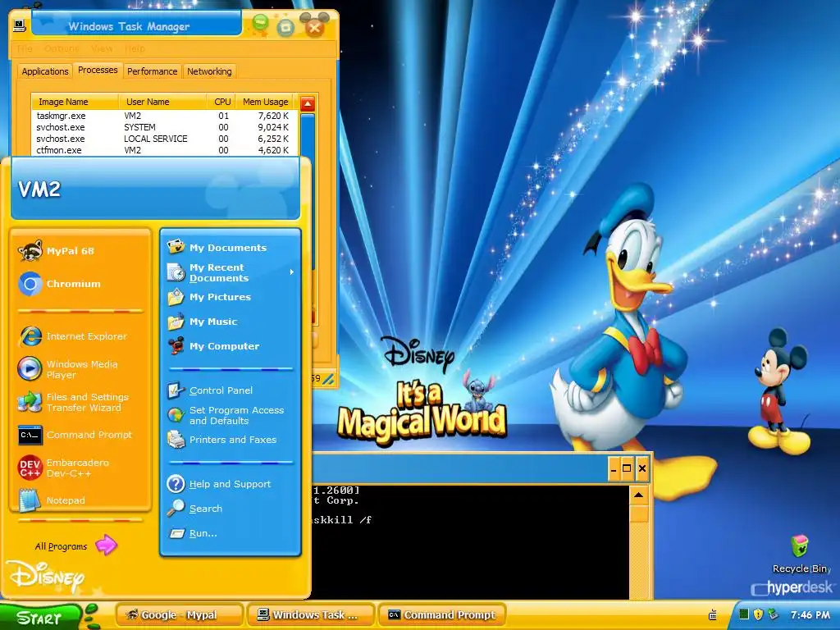This screenshot has height=630, width=840.
Task: Switch to Command Prompt taskbar button
Action: [x=442, y=615]
